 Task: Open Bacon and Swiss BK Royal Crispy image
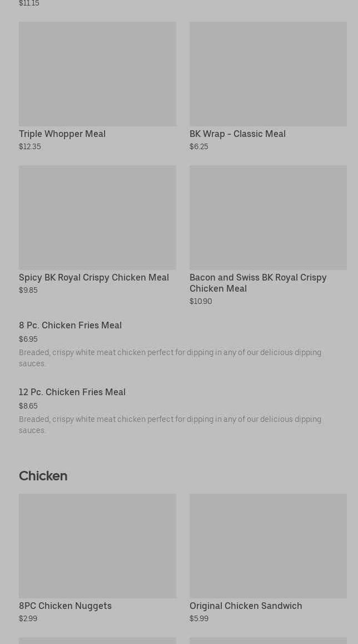tap(268, 217)
